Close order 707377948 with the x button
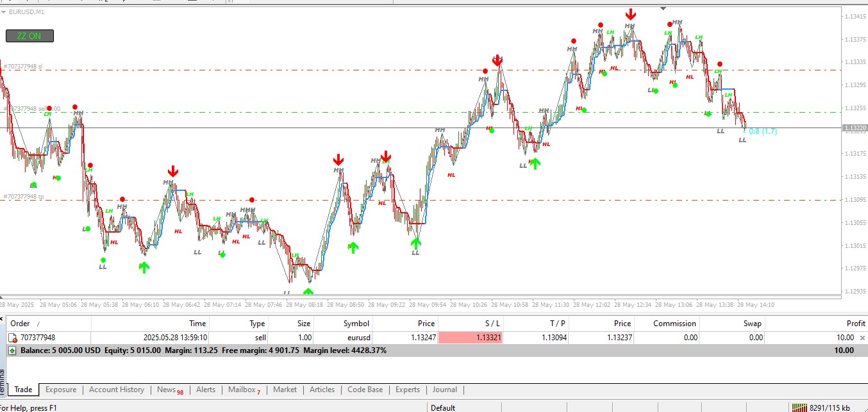The height and width of the screenshot is (412, 868). click(862, 338)
